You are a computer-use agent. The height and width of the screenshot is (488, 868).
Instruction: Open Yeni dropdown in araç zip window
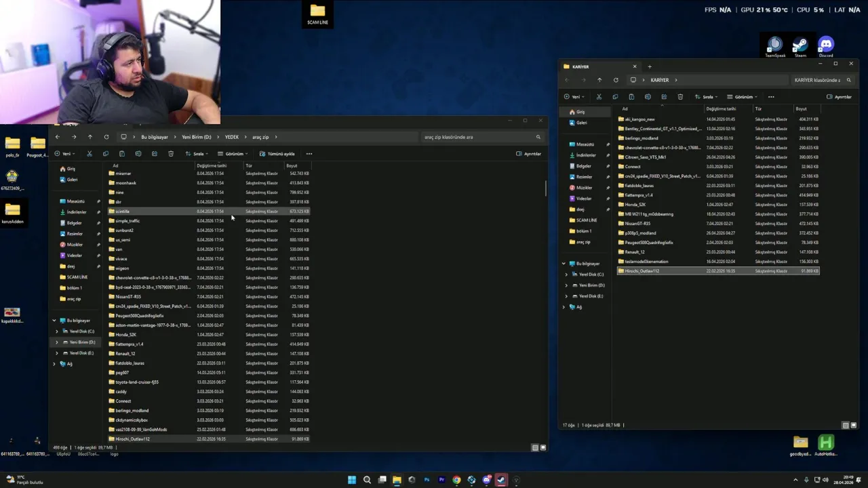point(66,154)
